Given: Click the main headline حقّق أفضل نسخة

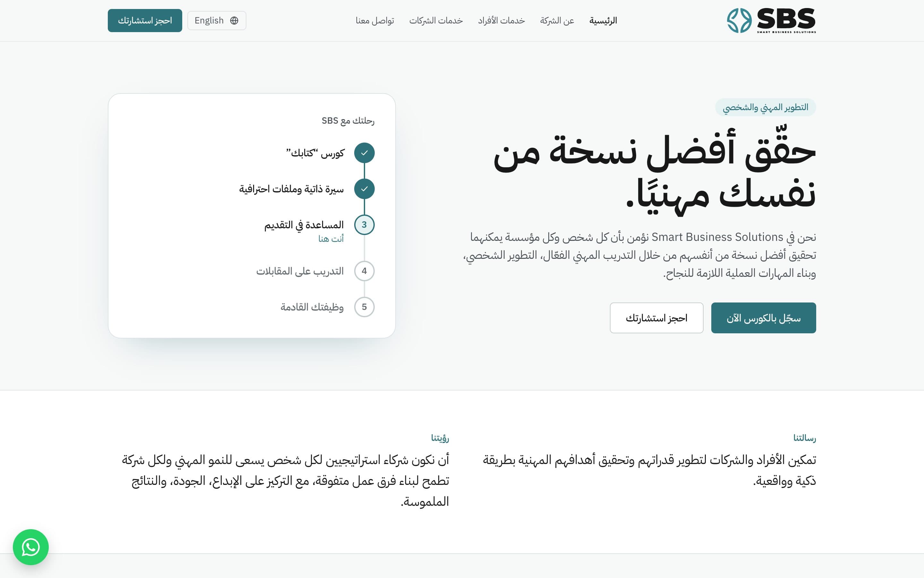Looking at the screenshot, I should (x=655, y=171).
